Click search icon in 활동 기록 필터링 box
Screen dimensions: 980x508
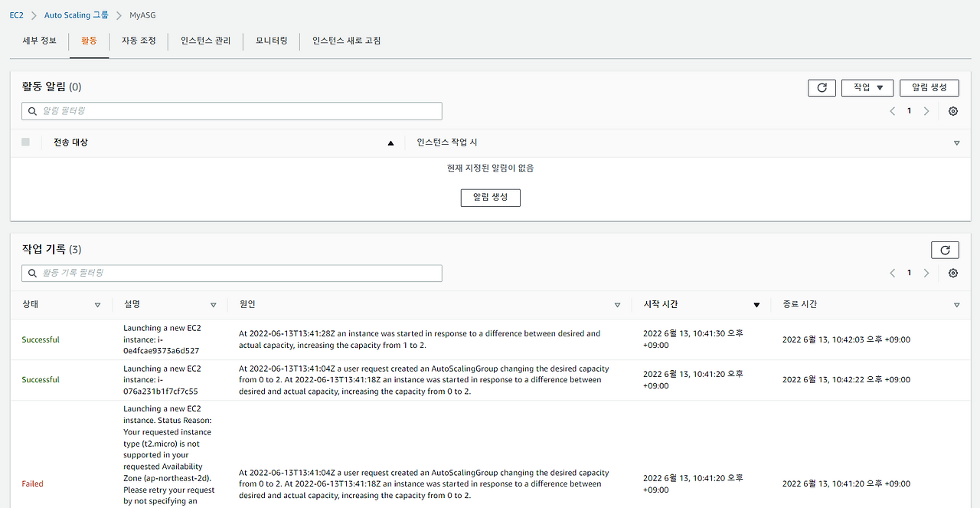33,273
